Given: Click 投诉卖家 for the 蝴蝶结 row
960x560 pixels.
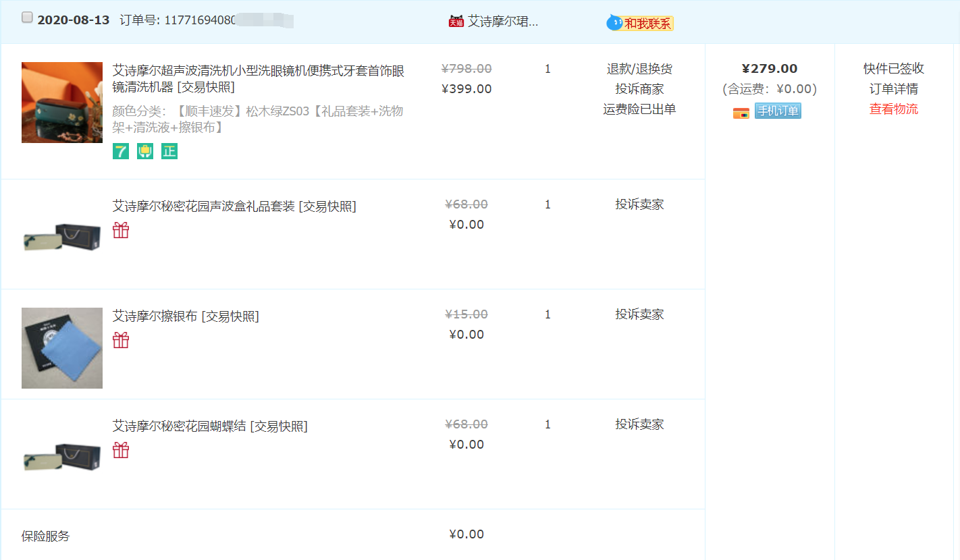Looking at the screenshot, I should coord(639,424).
